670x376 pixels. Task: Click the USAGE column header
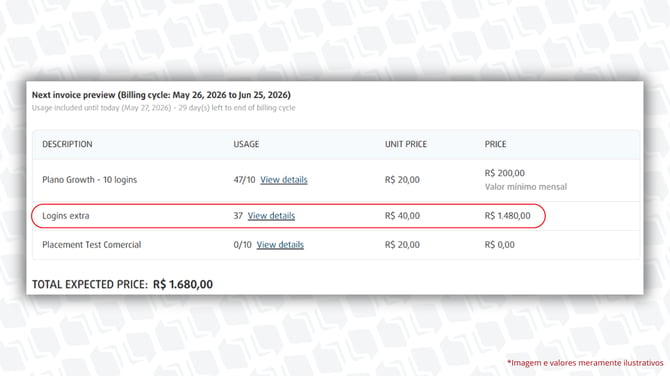click(246, 144)
